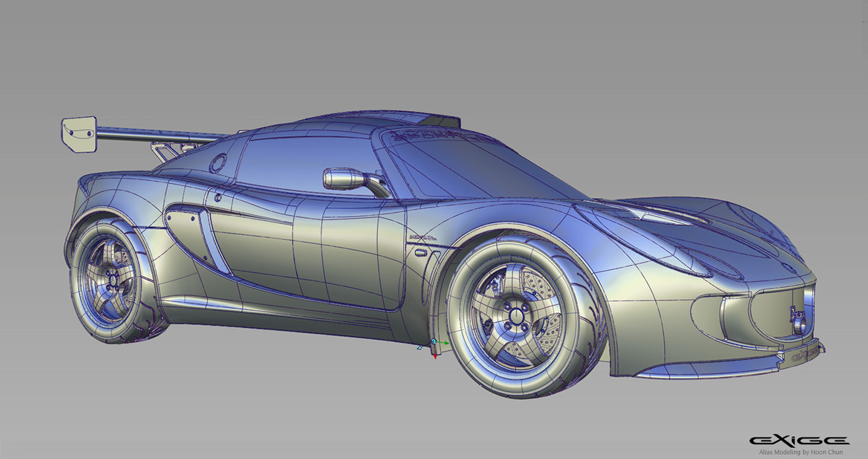This screenshot has width=868, height=459.
Task: Select the cyan triangle marker under the car sill
Action: point(420,348)
